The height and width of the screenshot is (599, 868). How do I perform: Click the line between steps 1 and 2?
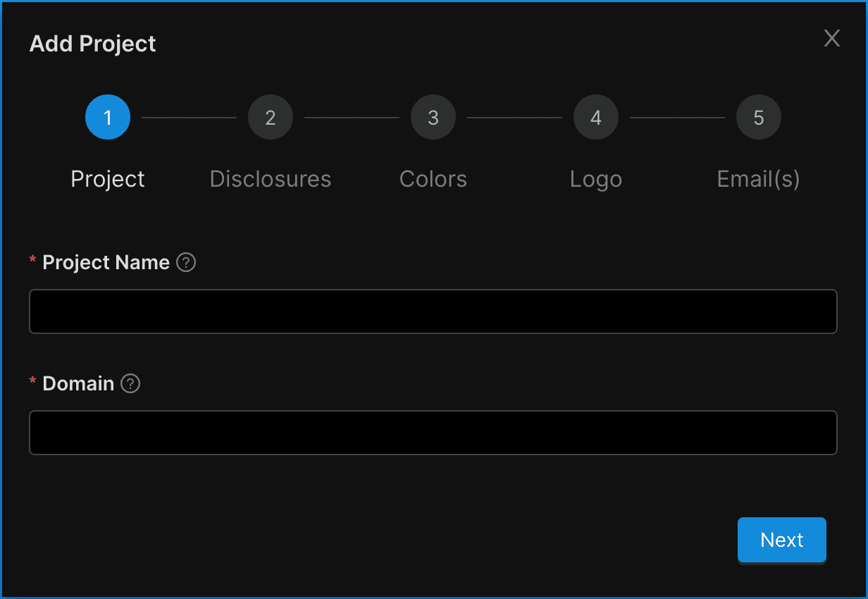[189, 118]
